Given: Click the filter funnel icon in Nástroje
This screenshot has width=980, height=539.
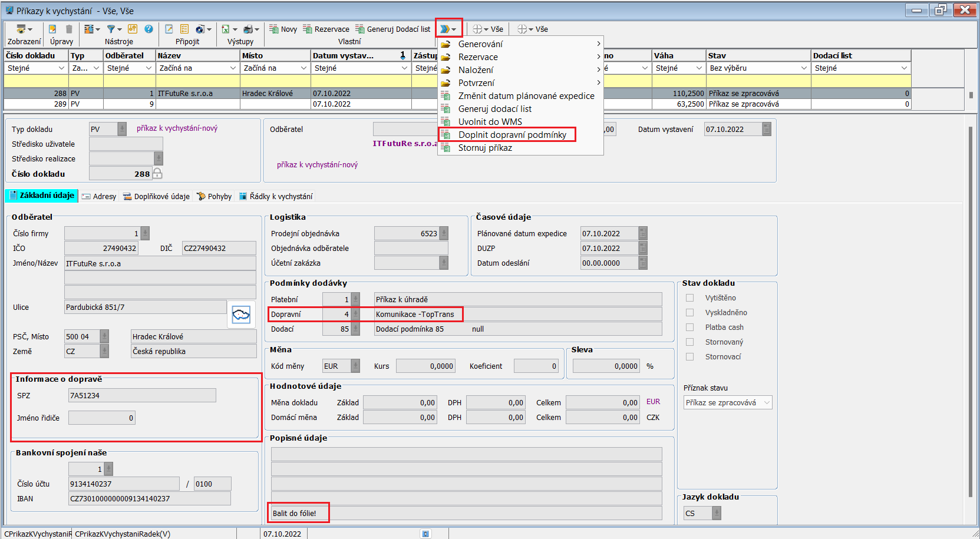Looking at the screenshot, I should 111,29.
